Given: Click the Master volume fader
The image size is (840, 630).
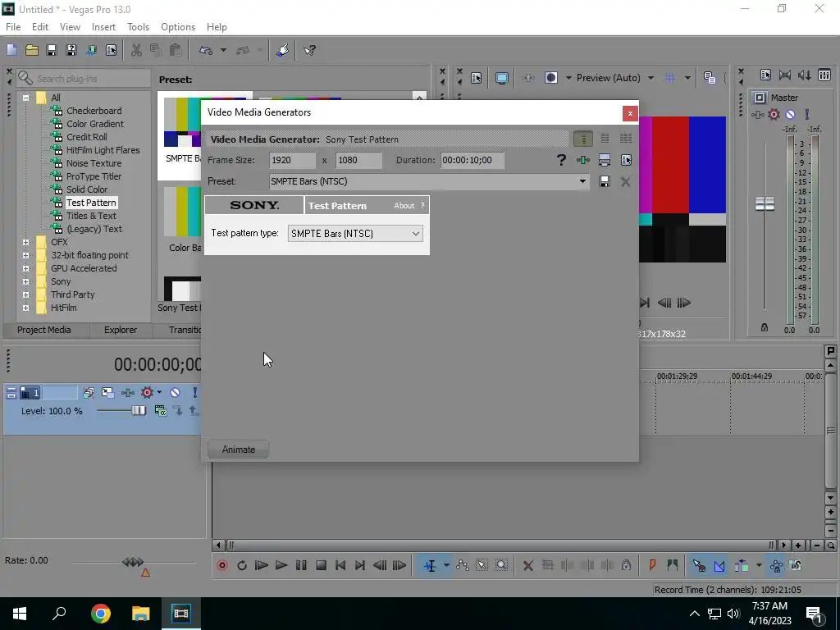Looking at the screenshot, I should pos(765,203).
